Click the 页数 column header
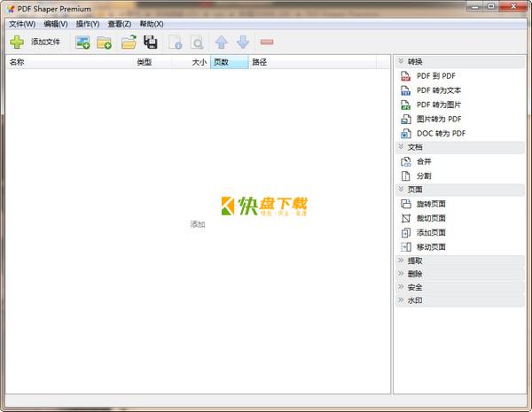The image size is (532, 412). pos(230,62)
